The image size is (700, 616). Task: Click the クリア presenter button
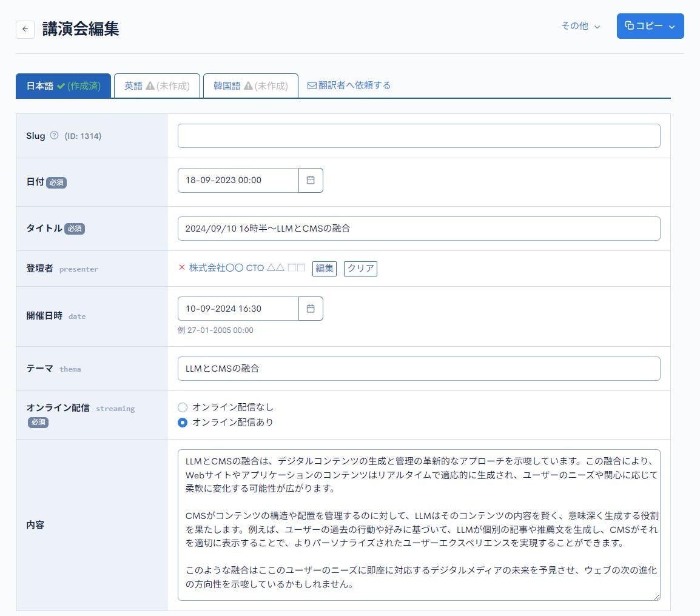(x=360, y=269)
